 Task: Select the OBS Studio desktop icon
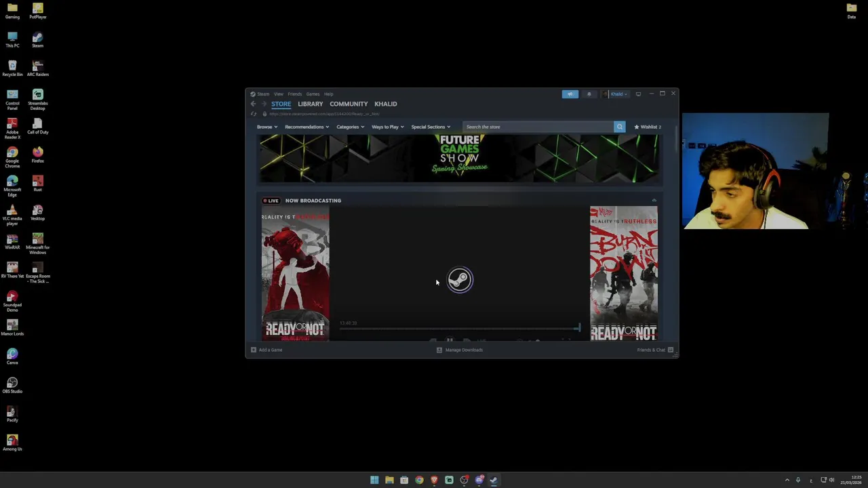click(x=12, y=385)
